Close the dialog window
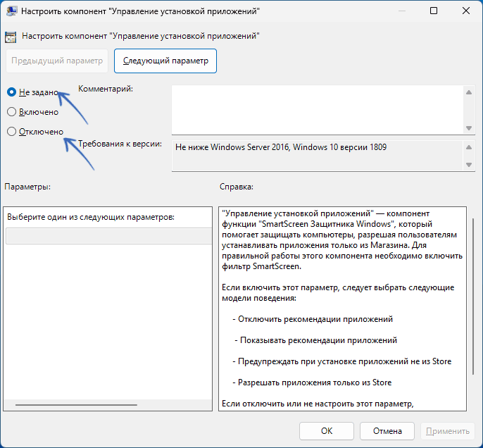The height and width of the screenshot is (448, 483). tap(466, 11)
